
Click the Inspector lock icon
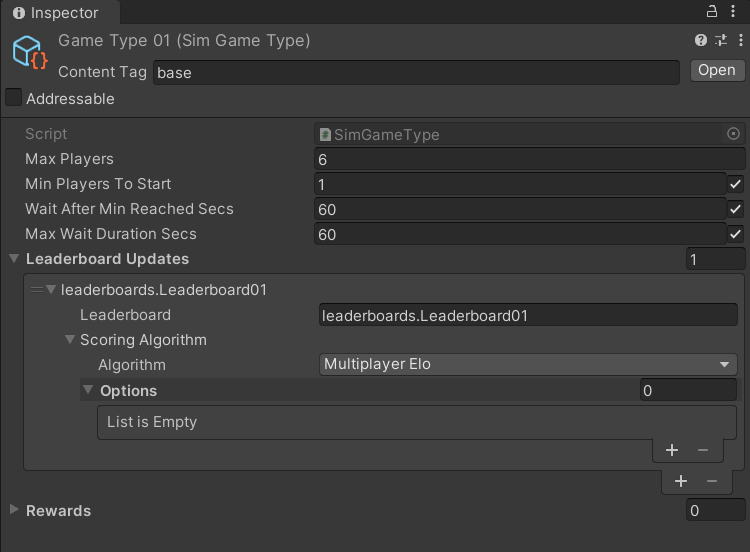[x=712, y=12]
